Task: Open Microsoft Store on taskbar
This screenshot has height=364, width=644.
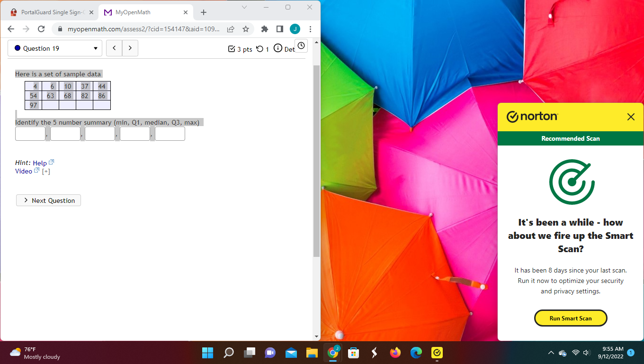Action: pyautogui.click(x=354, y=353)
